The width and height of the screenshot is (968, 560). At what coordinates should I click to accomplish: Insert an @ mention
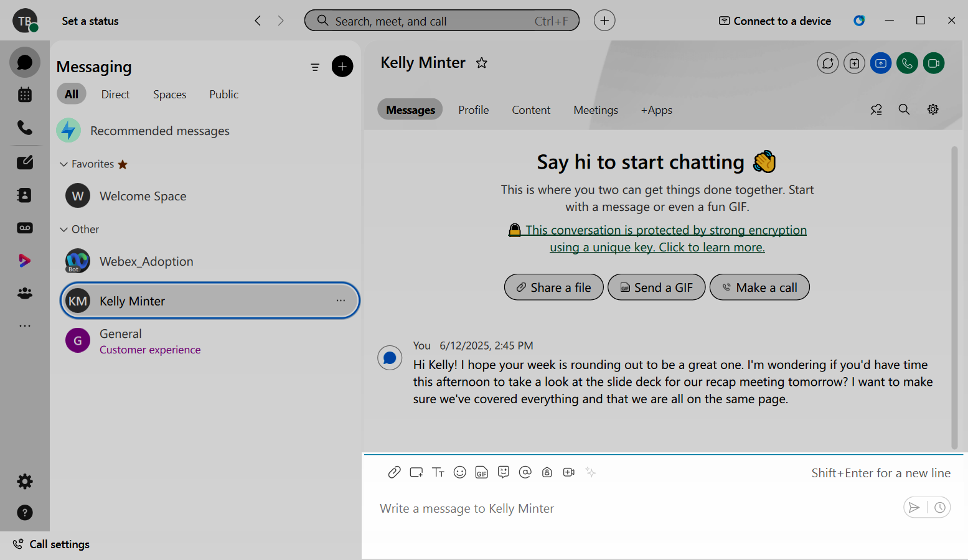coord(525,472)
